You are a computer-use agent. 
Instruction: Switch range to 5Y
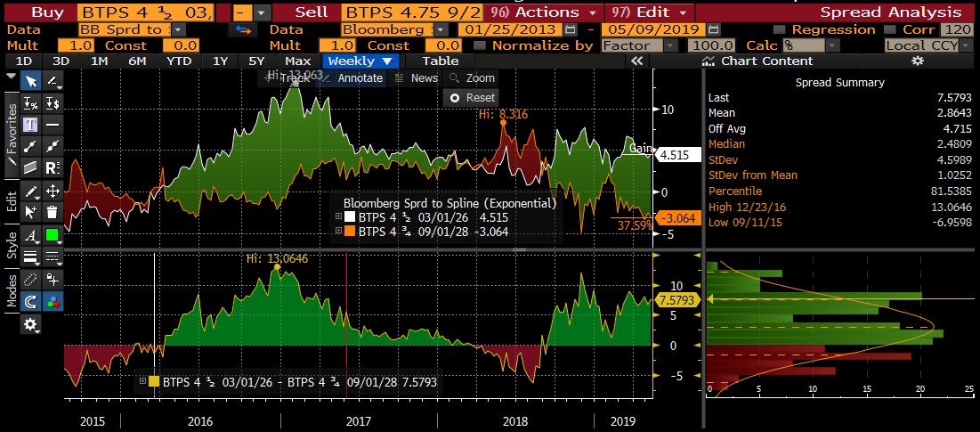pos(257,61)
